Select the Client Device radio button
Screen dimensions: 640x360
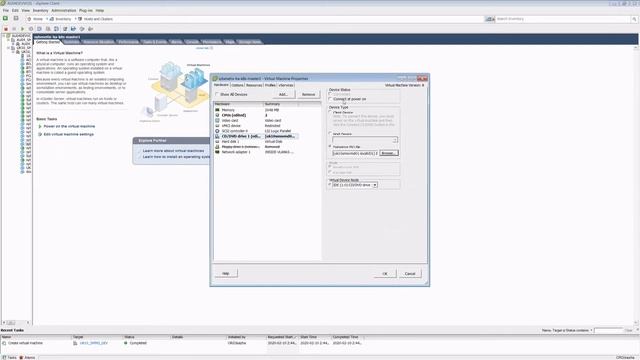coord(330,112)
